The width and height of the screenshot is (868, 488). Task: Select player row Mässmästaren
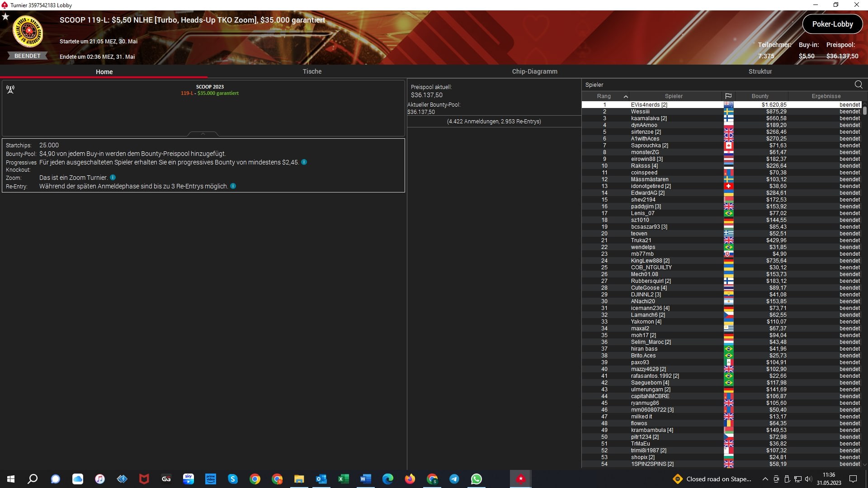click(x=722, y=179)
